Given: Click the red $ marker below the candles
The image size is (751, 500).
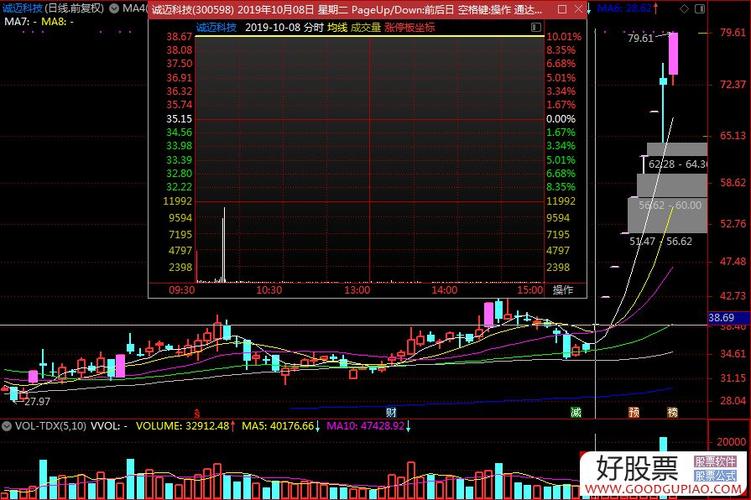Looking at the screenshot, I should point(196,413).
